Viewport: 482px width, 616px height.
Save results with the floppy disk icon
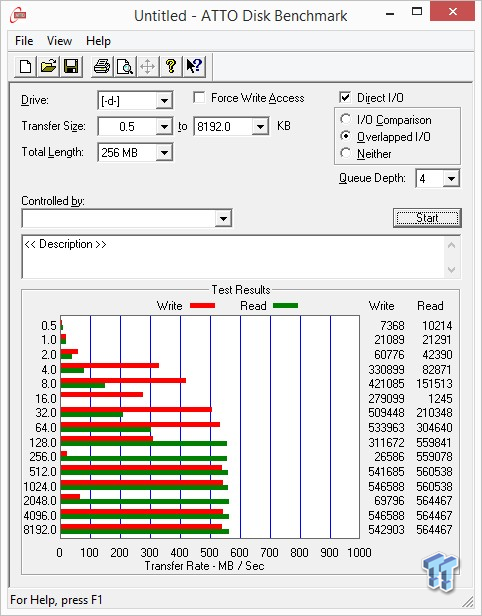point(71,66)
